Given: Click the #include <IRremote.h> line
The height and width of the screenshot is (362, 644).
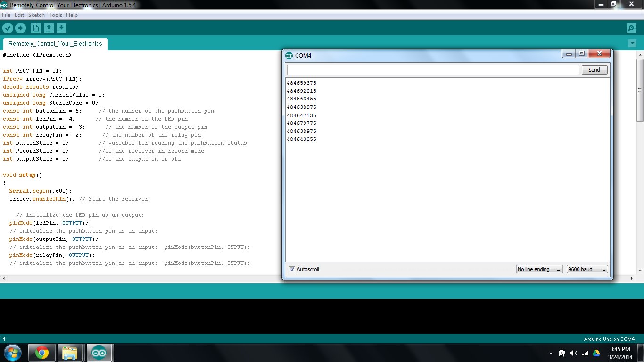Looking at the screenshot, I should tap(38, 55).
